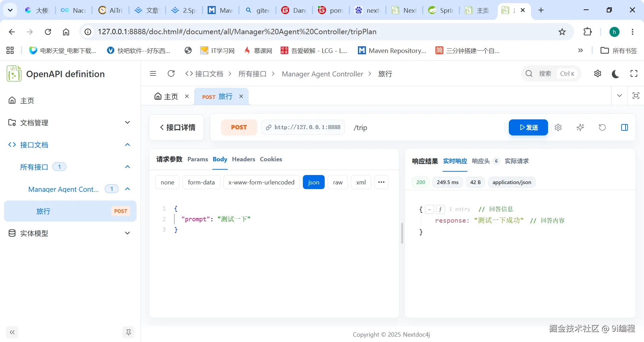The image size is (644, 342).
Task: Open Chrome's three-dot menu
Action: (633, 32)
